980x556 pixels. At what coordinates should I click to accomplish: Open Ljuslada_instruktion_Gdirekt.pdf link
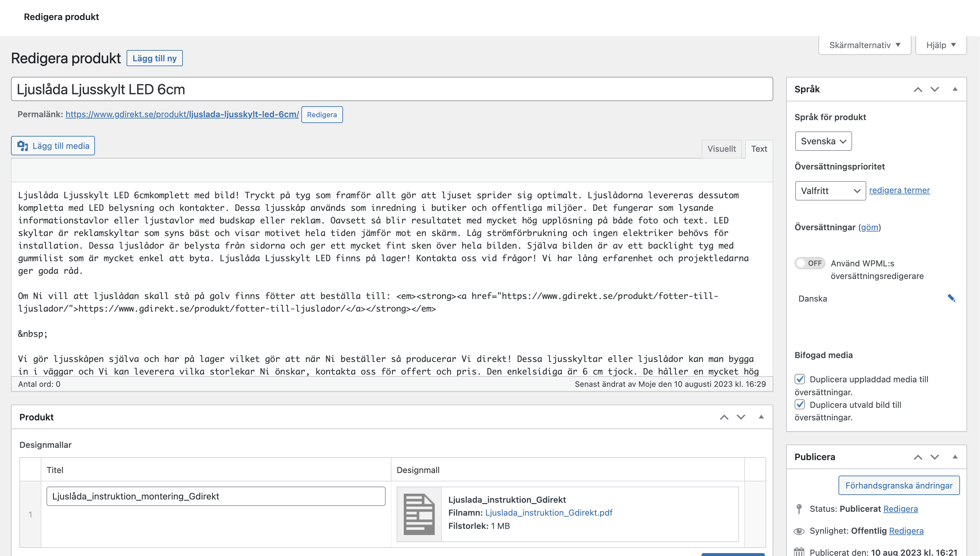pyautogui.click(x=548, y=512)
